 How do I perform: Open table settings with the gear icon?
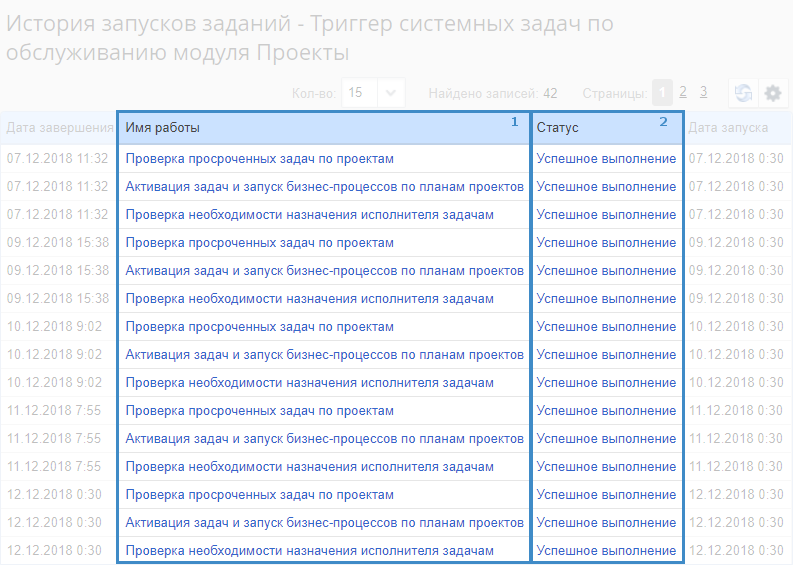[x=773, y=93]
